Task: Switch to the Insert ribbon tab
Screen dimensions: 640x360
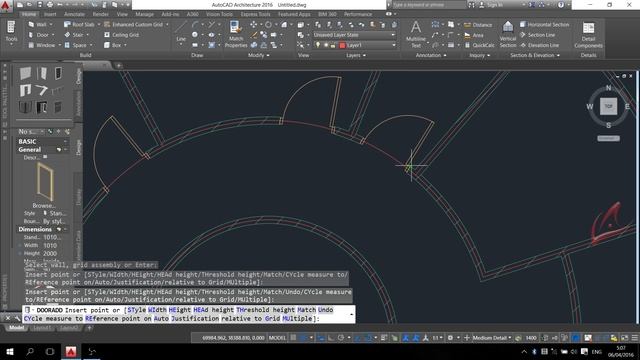Action: 50,14
